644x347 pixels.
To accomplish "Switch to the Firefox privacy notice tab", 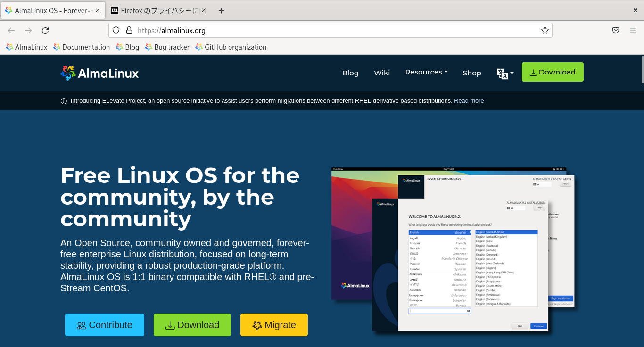I will (x=158, y=10).
